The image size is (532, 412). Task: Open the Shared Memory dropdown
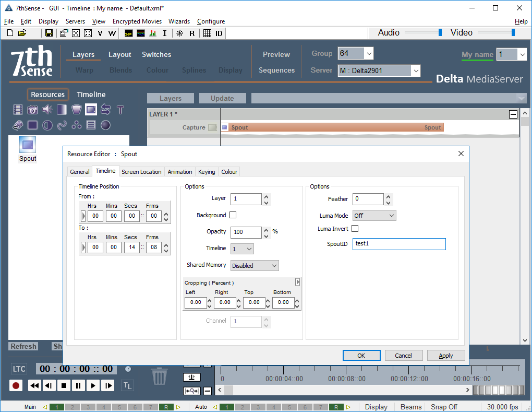coord(255,266)
